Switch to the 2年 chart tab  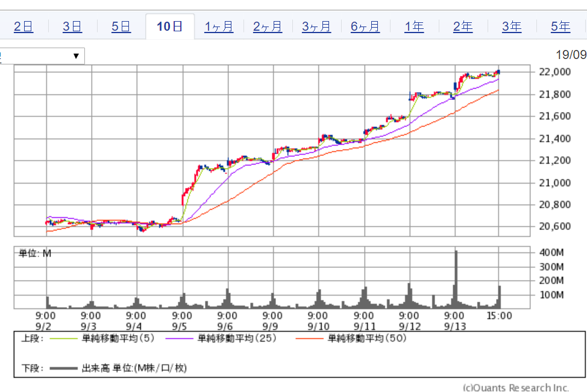463,26
